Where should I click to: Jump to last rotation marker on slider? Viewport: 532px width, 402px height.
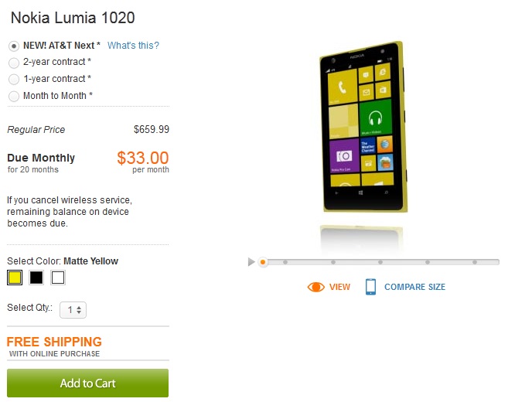click(475, 262)
